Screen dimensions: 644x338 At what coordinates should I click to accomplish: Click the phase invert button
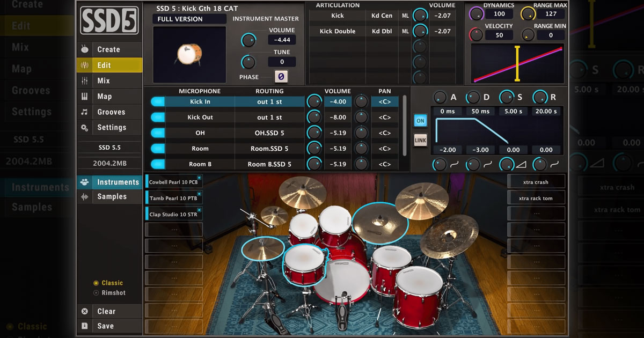[x=281, y=77]
